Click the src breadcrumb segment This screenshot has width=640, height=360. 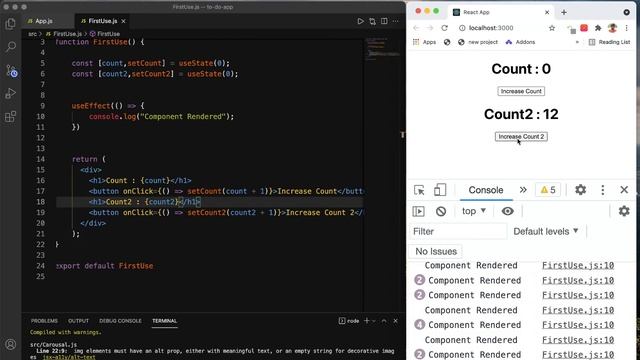click(32, 34)
